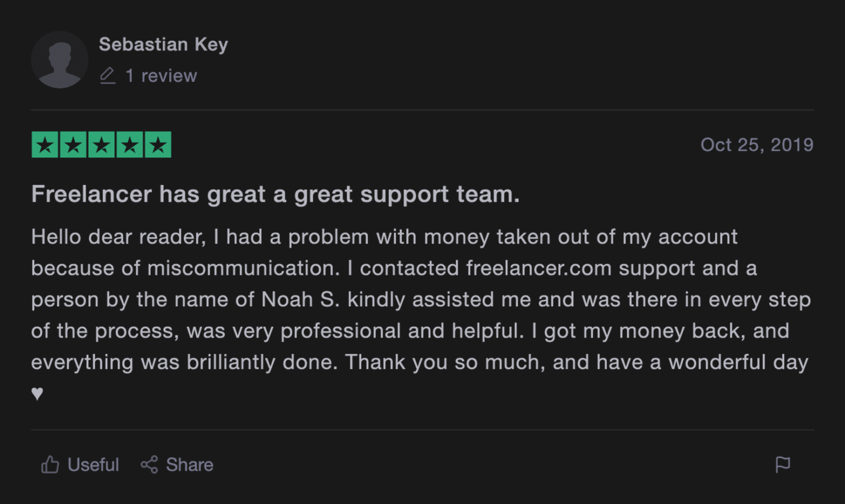This screenshot has height=504, width=845.
Task: Click the '1 review' count text
Action: click(161, 75)
